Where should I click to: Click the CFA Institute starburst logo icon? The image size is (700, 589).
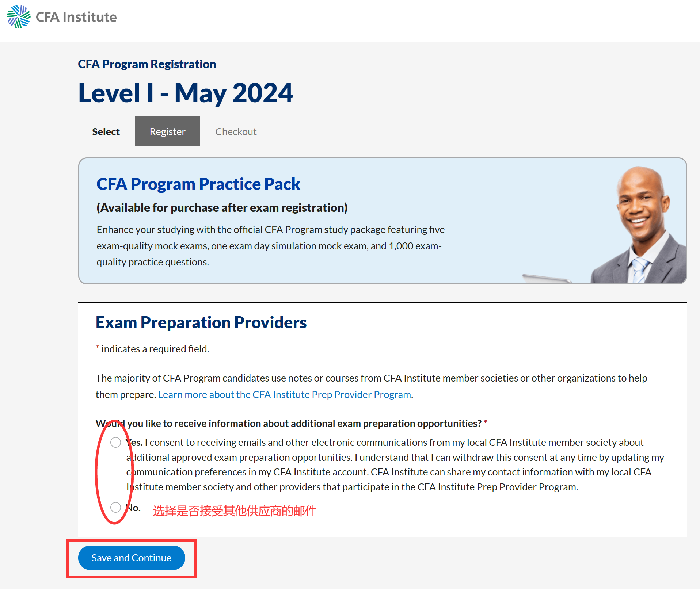click(x=19, y=17)
